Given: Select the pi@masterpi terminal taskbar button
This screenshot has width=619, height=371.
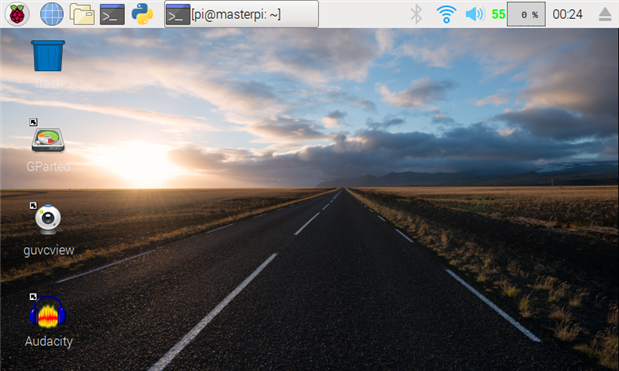Looking at the screenshot, I should [241, 14].
